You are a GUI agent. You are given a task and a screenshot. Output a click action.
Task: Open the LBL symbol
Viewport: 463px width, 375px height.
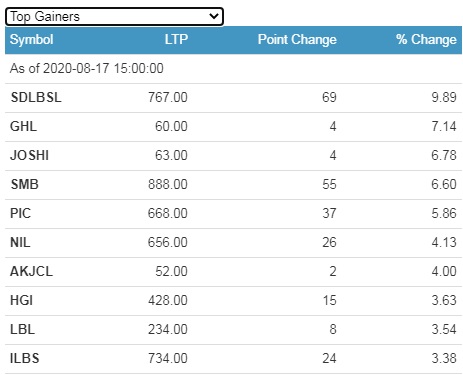pyautogui.click(x=22, y=329)
